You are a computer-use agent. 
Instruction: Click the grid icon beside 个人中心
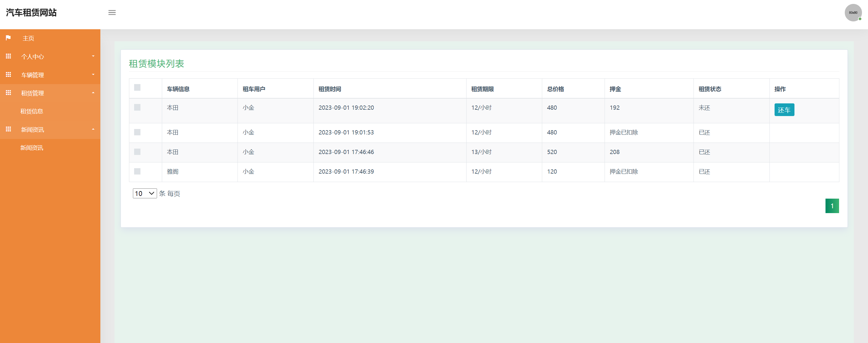[8, 56]
